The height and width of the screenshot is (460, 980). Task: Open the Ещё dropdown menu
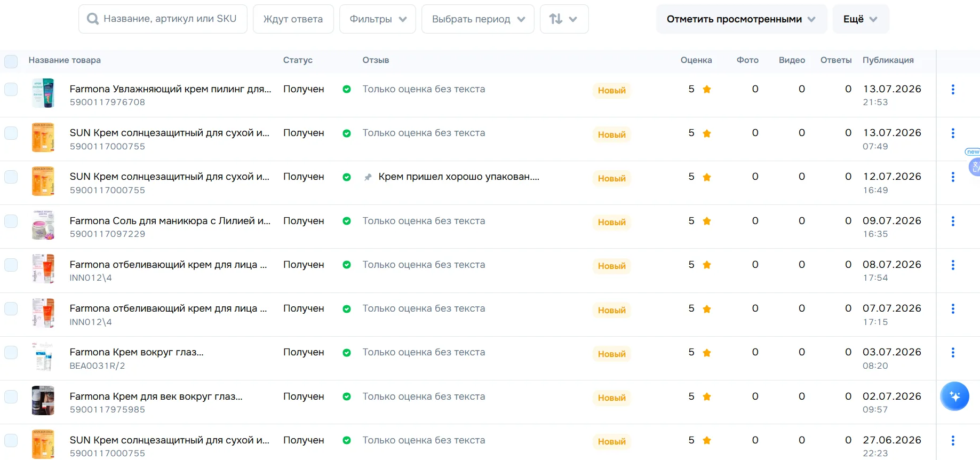pos(861,19)
